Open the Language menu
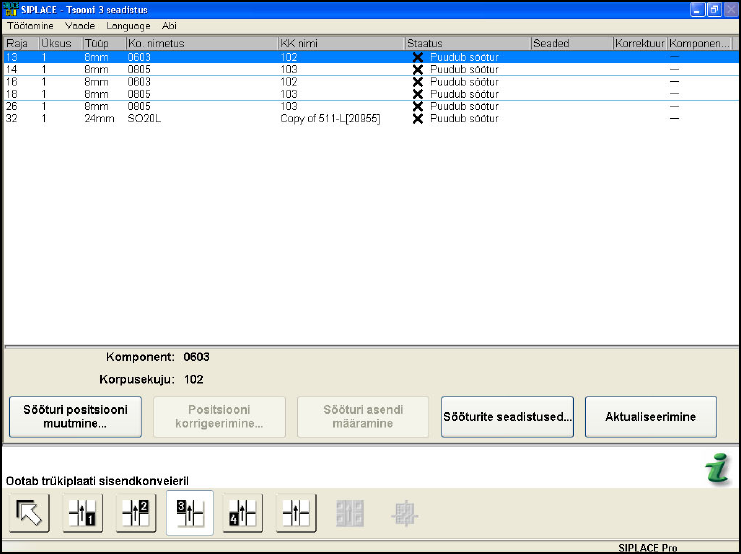This screenshot has width=741, height=554. pyautogui.click(x=128, y=24)
